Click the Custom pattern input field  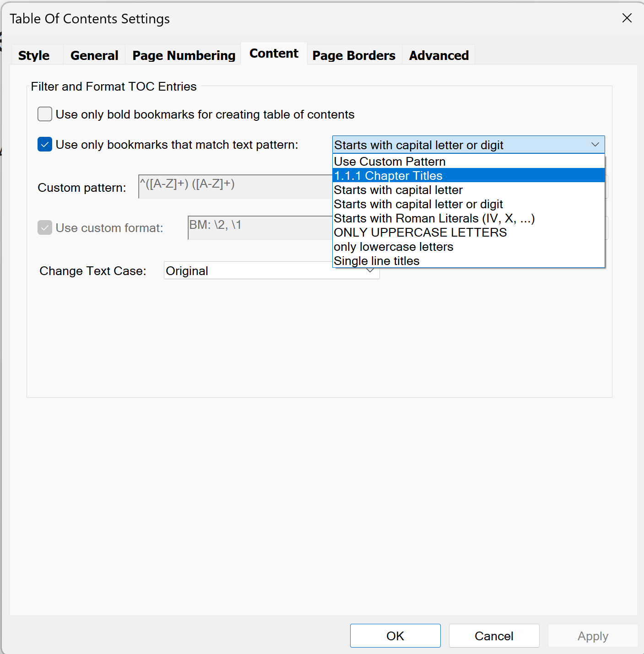click(235, 186)
